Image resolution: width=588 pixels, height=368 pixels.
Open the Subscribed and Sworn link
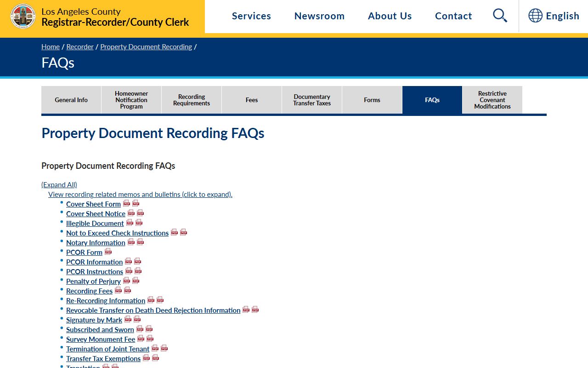(x=100, y=329)
